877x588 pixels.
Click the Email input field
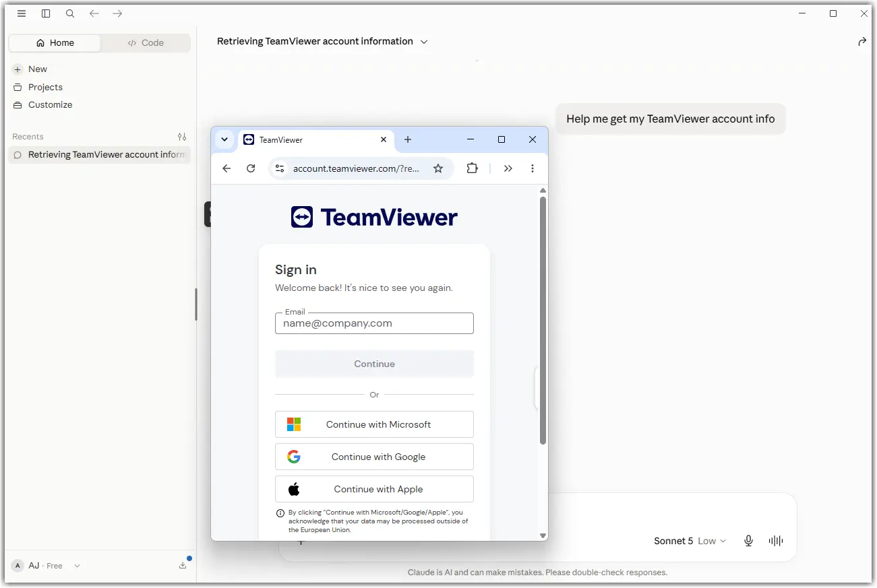tap(374, 323)
